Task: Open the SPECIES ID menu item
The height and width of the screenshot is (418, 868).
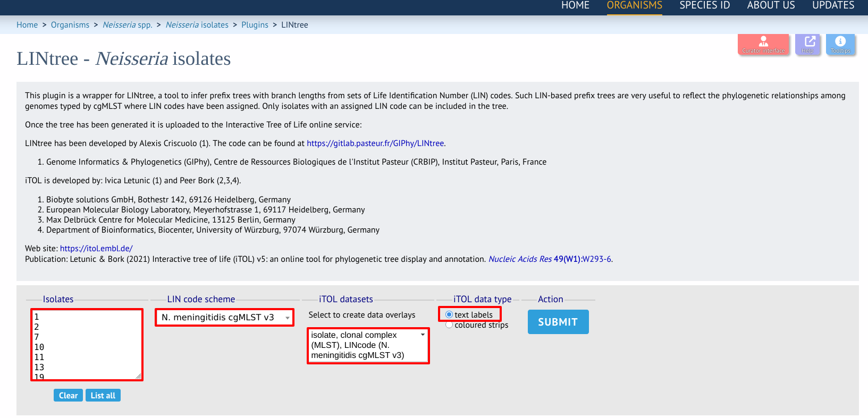Action: [x=705, y=6]
